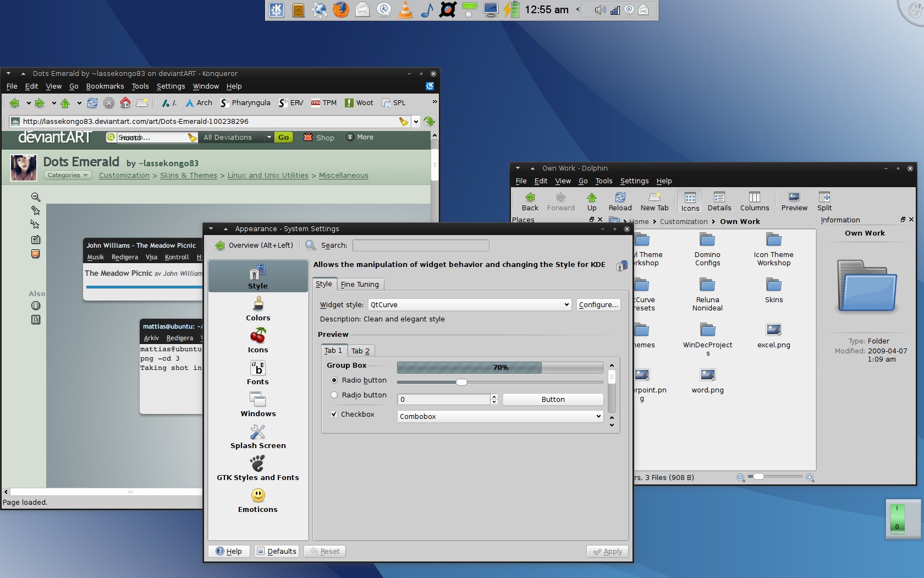Select excel.png file in Dolphin
The height and width of the screenshot is (578, 924).
[x=773, y=336]
